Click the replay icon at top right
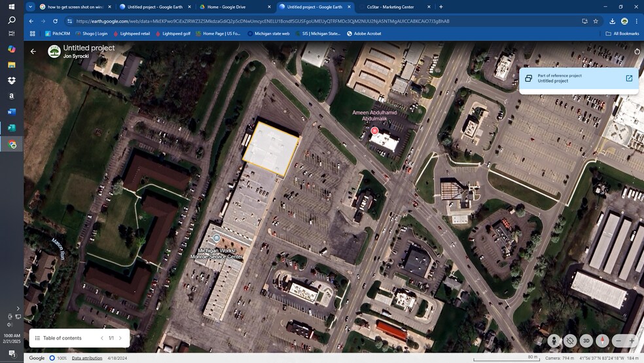The height and width of the screenshot is (363, 644). pos(637,51)
